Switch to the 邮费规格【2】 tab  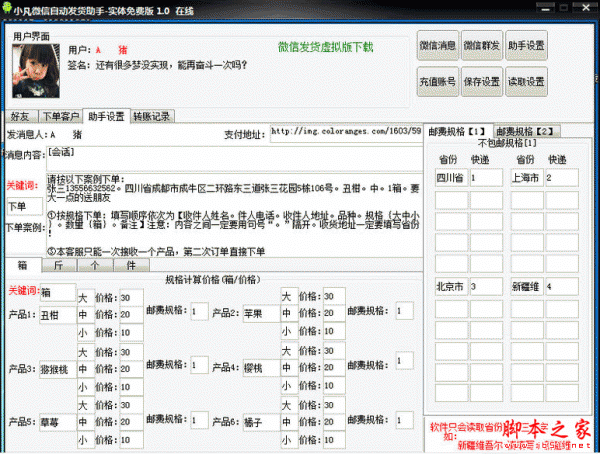tap(526, 131)
